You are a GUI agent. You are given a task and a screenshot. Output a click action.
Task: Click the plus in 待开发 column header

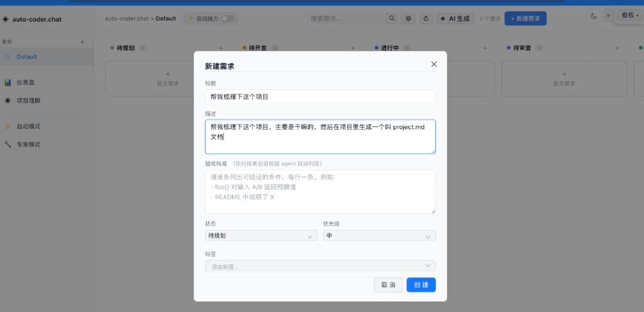[353, 48]
